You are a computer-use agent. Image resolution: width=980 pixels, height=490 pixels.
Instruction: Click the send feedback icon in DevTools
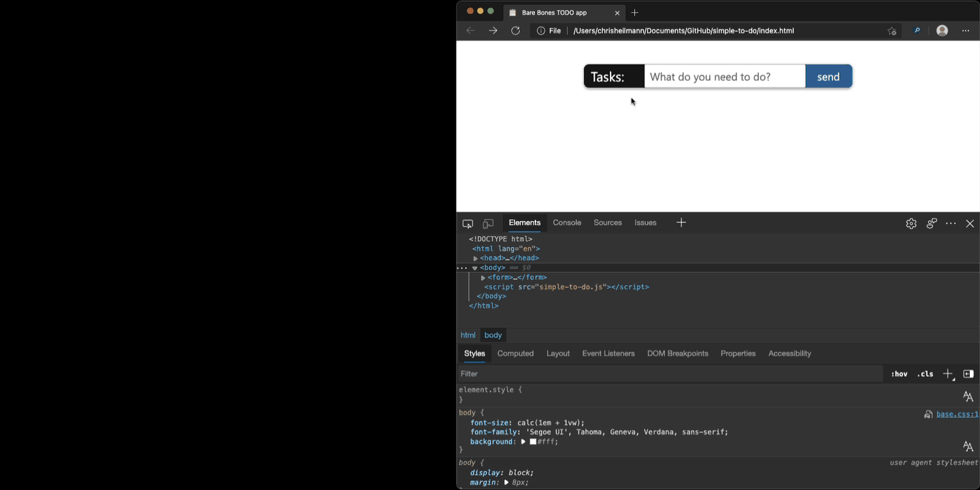click(x=932, y=223)
